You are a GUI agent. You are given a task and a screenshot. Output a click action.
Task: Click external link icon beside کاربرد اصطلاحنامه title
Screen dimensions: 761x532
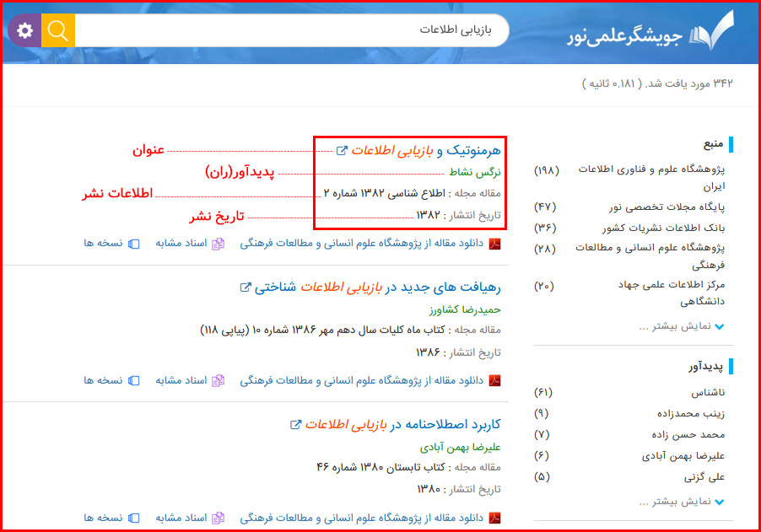[x=295, y=424]
